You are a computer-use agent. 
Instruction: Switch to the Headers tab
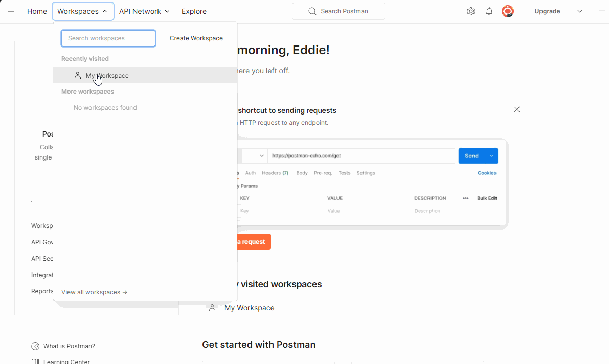(275, 173)
